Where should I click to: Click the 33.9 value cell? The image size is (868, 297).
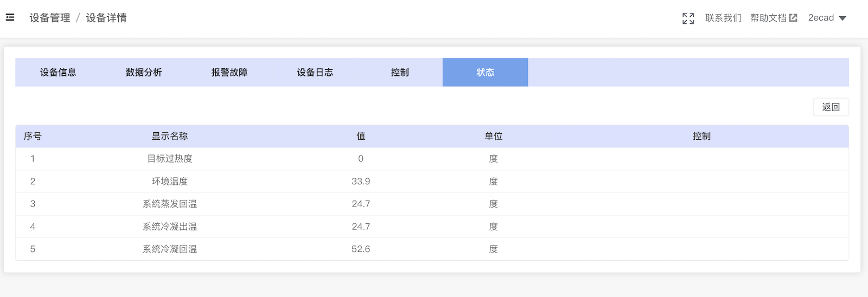coord(361,181)
